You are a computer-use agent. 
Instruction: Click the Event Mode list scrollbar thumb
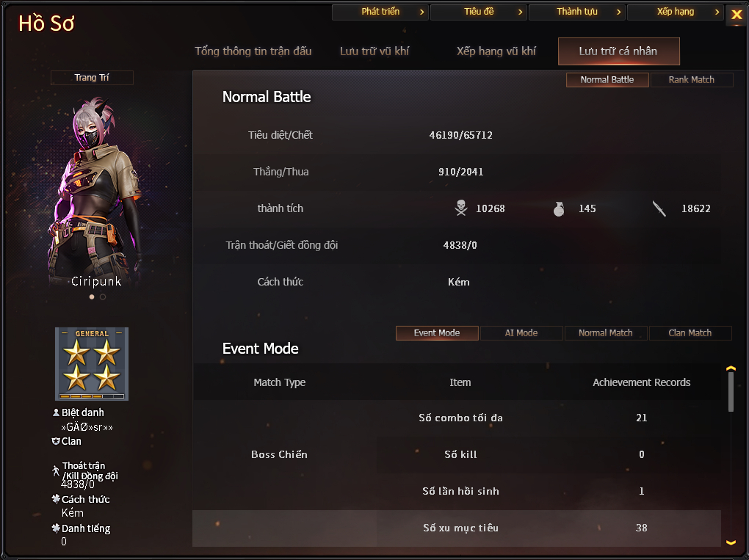click(731, 391)
